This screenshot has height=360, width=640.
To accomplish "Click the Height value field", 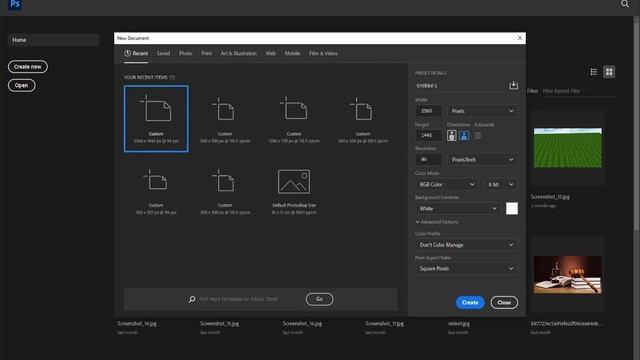I will point(429,135).
